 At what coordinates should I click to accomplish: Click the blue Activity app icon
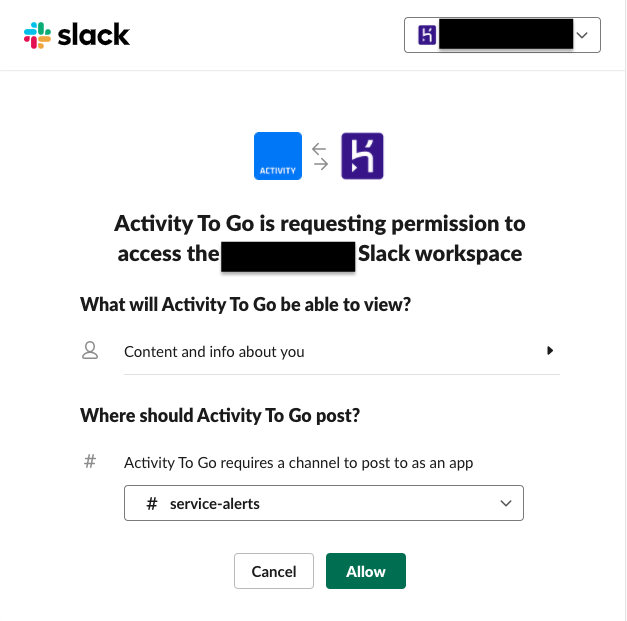click(x=278, y=156)
